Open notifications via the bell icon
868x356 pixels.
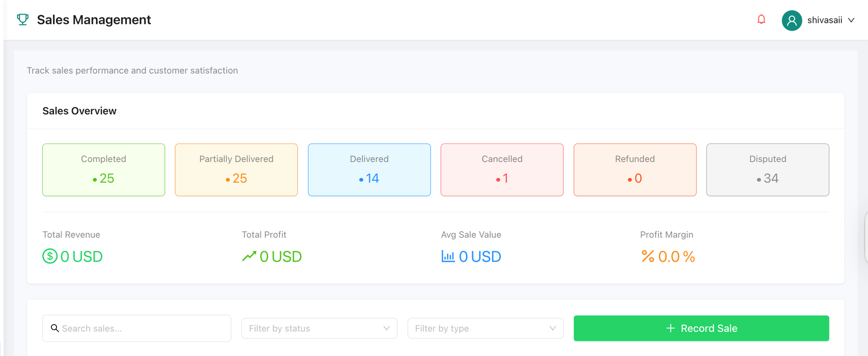(761, 18)
